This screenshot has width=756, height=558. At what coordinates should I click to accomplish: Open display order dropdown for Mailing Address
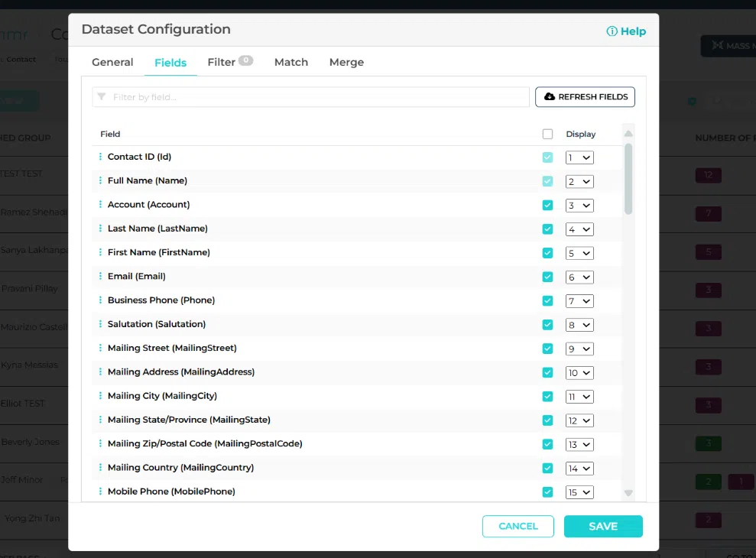coord(579,372)
